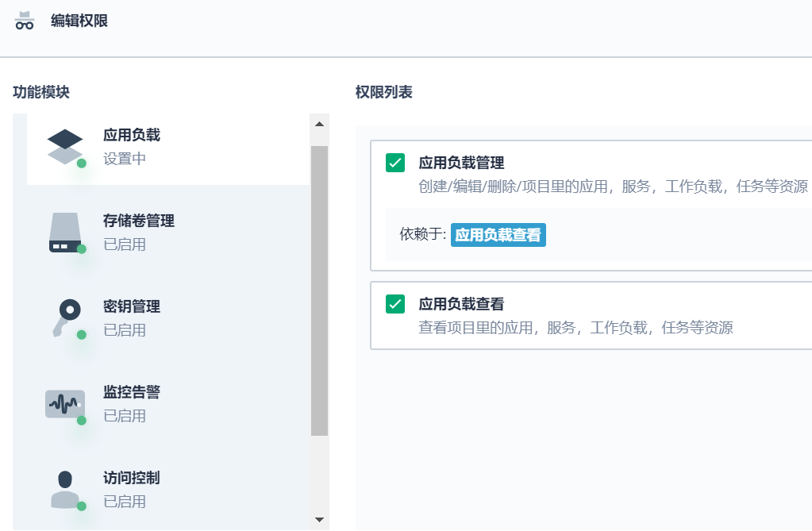Click the 已启用 status under 密钥管理
The image size is (812, 531).
125,330
